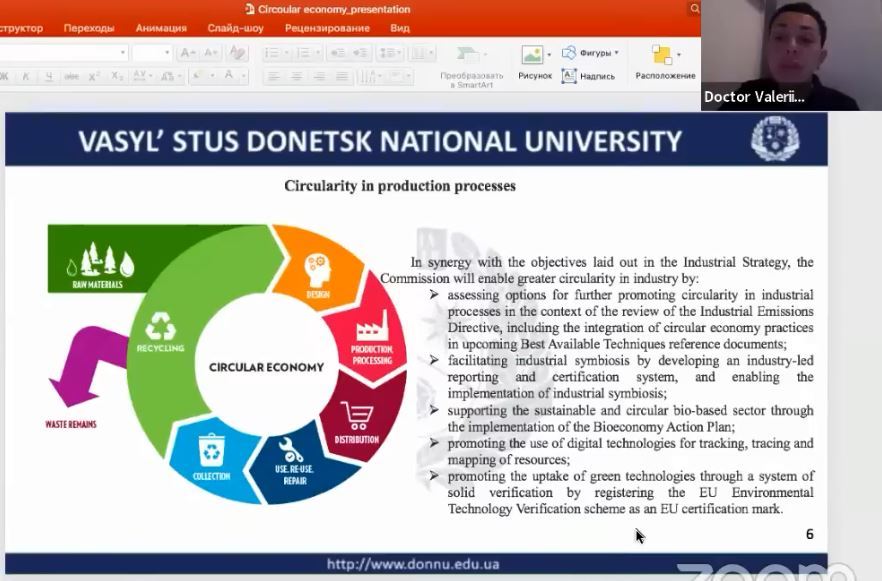Screen dimensions: 882x581
Task: Toggle underline formatting
Action: [49, 76]
